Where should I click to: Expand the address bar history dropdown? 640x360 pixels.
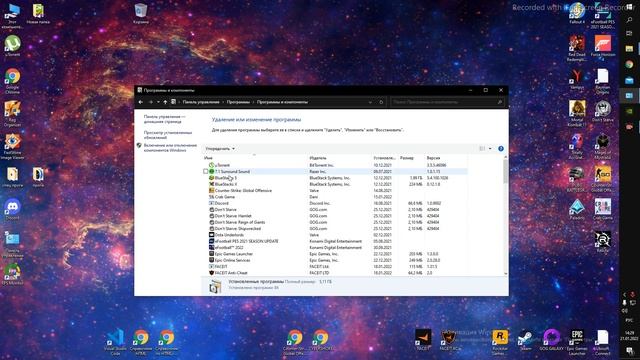point(370,102)
